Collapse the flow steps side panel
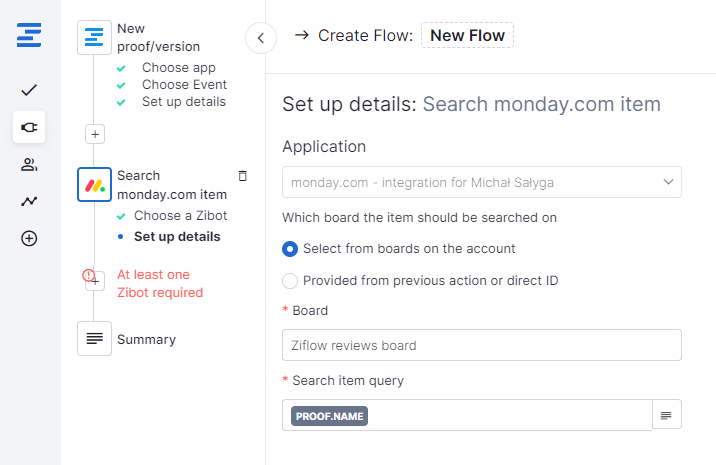The height and width of the screenshot is (465, 716). pos(260,38)
